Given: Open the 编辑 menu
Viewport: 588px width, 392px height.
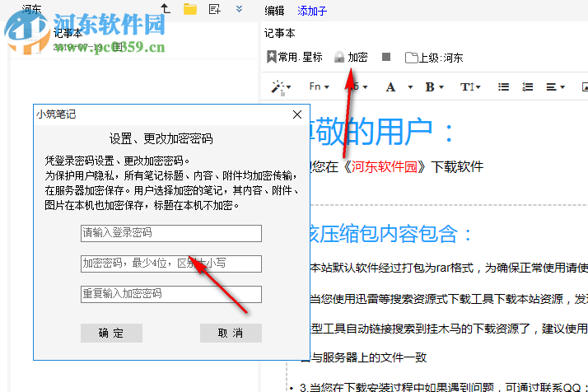Looking at the screenshot, I should (274, 11).
